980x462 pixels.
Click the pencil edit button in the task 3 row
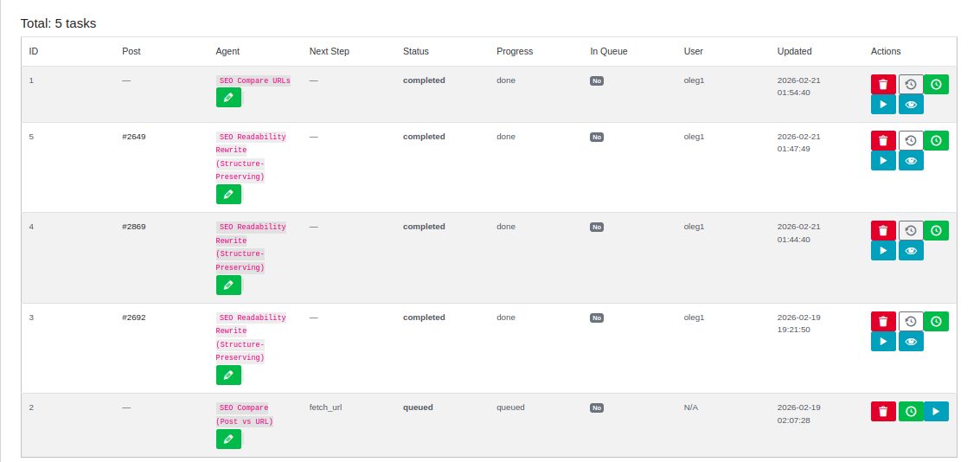(228, 375)
